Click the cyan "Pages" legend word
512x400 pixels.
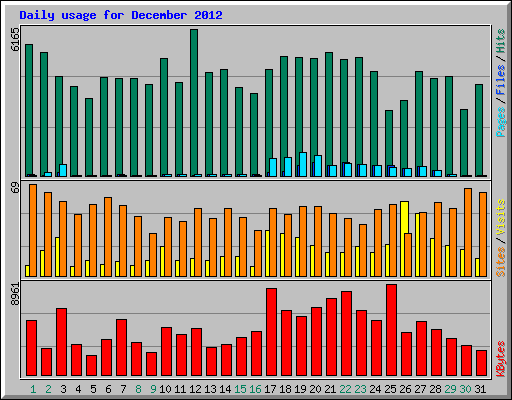tap(501, 122)
